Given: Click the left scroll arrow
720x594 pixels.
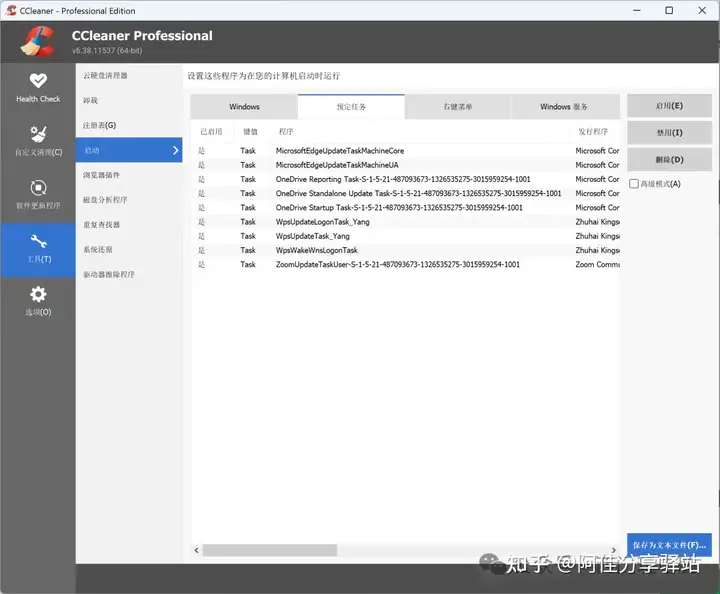Looking at the screenshot, I should coord(197,550).
